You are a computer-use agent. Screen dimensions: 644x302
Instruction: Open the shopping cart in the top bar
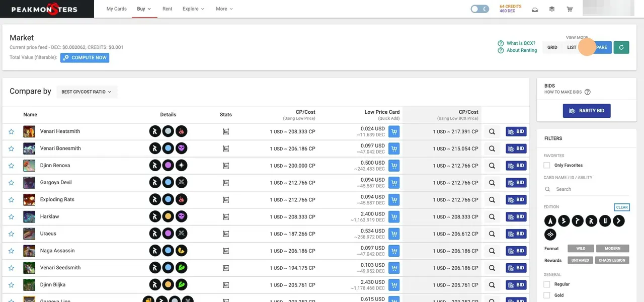pos(570,9)
